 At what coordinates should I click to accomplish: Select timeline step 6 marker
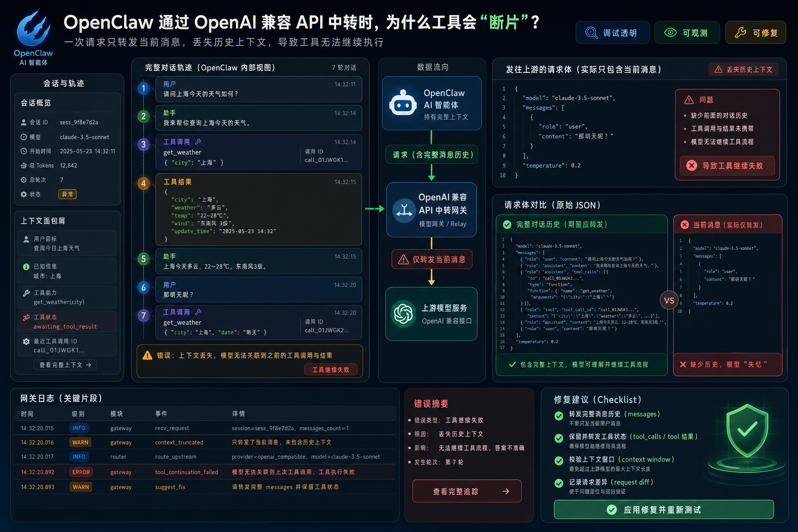pyautogui.click(x=144, y=287)
